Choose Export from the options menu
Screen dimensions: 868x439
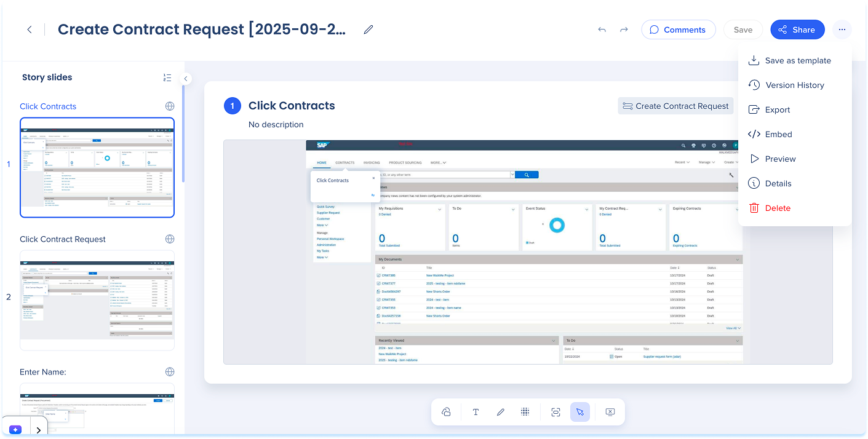click(x=778, y=109)
